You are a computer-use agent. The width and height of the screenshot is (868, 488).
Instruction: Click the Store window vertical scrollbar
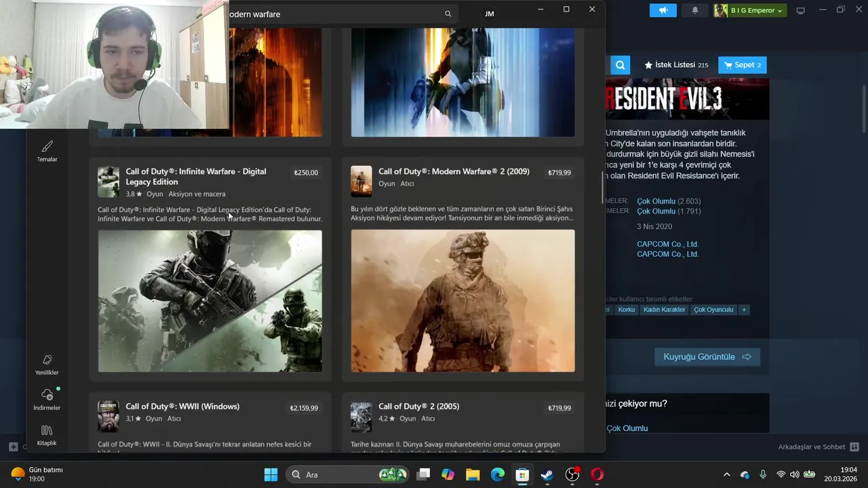tap(602, 188)
